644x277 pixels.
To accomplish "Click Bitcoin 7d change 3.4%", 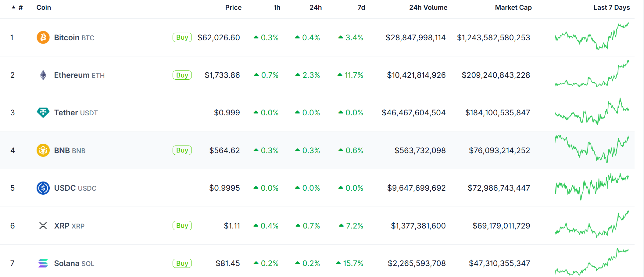I will tap(351, 38).
